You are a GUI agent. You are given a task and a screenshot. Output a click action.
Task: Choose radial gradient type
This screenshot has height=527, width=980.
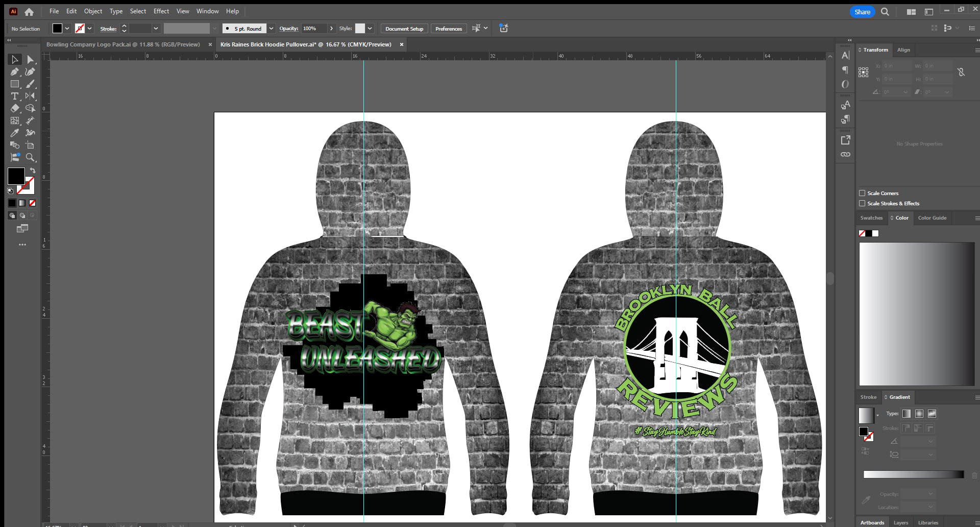(x=919, y=414)
